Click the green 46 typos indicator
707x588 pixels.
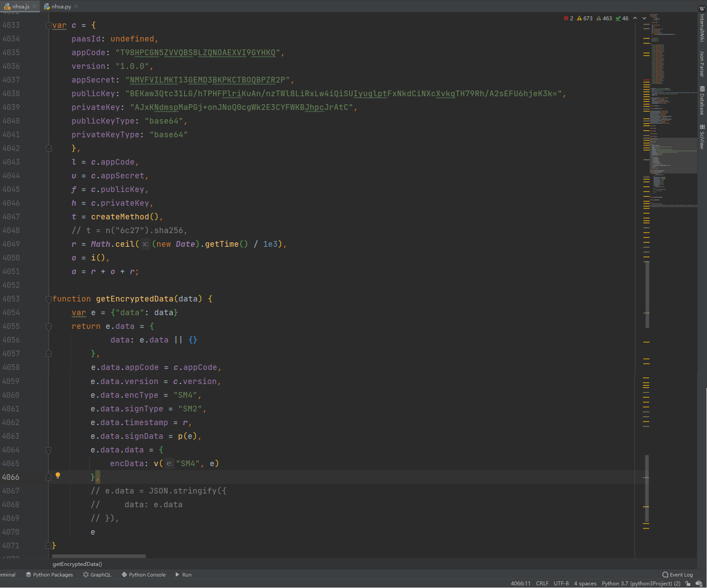click(x=622, y=18)
